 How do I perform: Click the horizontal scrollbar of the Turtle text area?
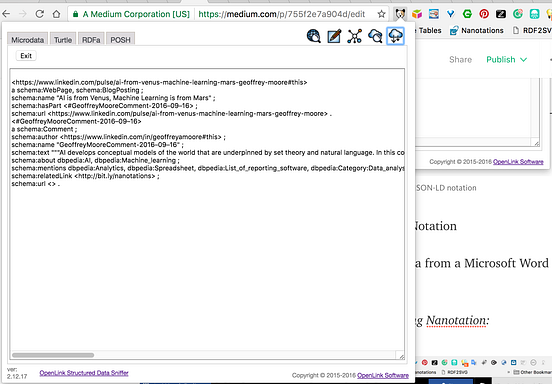[53, 355]
